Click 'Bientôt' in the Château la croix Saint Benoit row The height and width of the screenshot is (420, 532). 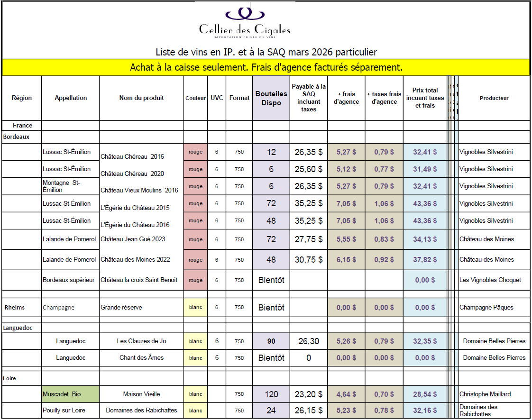pyautogui.click(x=271, y=280)
